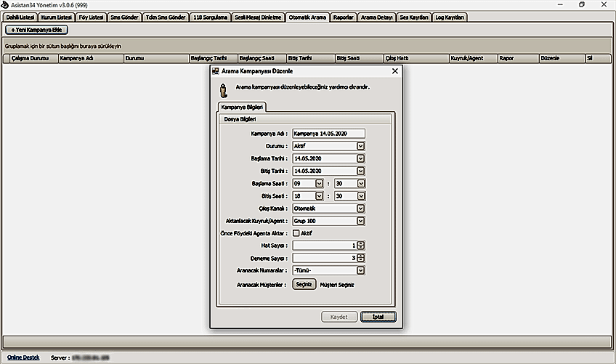Decrease the Deneme Sayısı value

click(361, 260)
